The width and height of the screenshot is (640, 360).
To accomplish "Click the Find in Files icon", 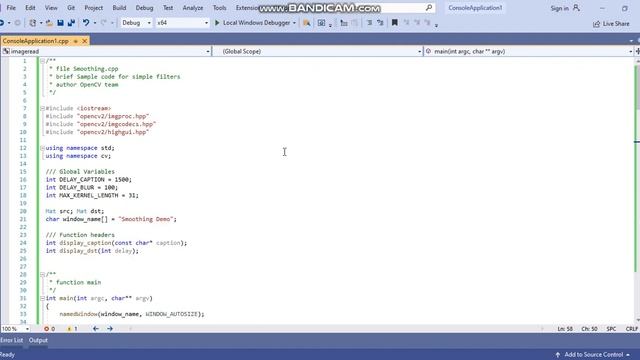I will pyautogui.click(x=306, y=23).
